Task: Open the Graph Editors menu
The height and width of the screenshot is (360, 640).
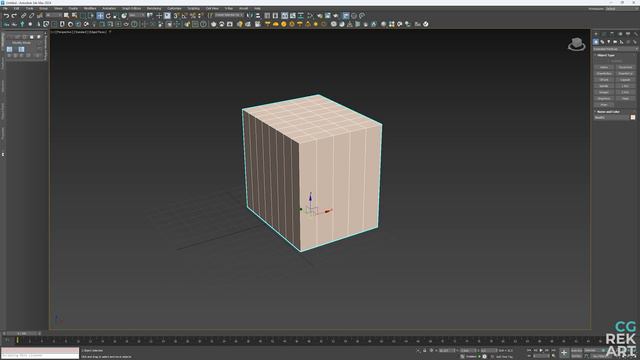Action: point(131,9)
